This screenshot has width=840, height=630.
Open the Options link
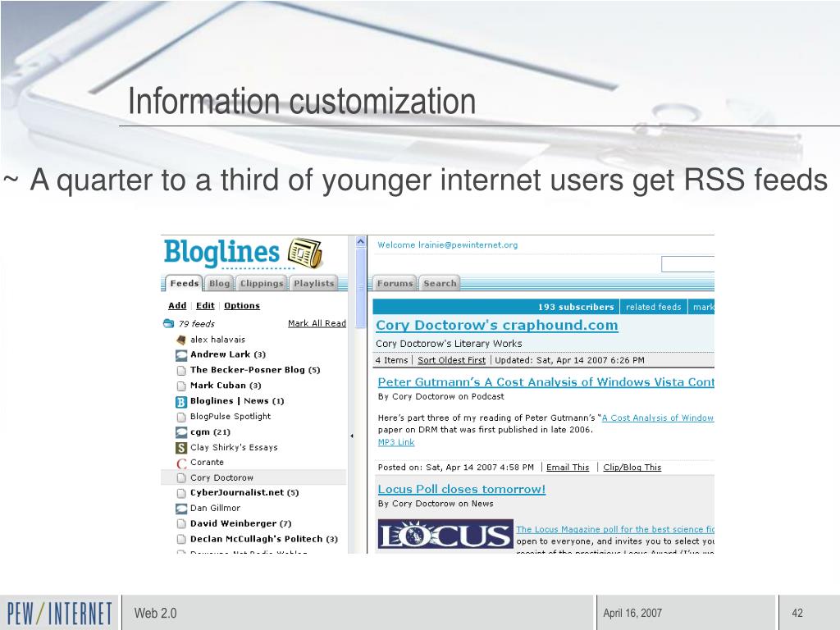coord(242,305)
